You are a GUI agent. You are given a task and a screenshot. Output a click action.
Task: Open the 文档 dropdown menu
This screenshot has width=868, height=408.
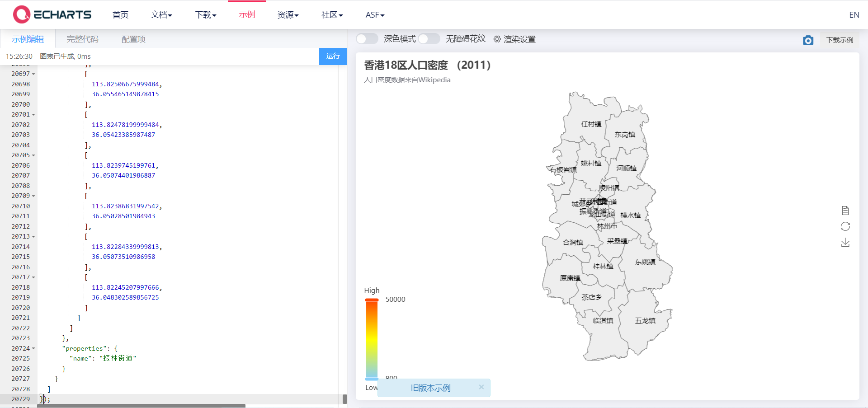pos(161,14)
